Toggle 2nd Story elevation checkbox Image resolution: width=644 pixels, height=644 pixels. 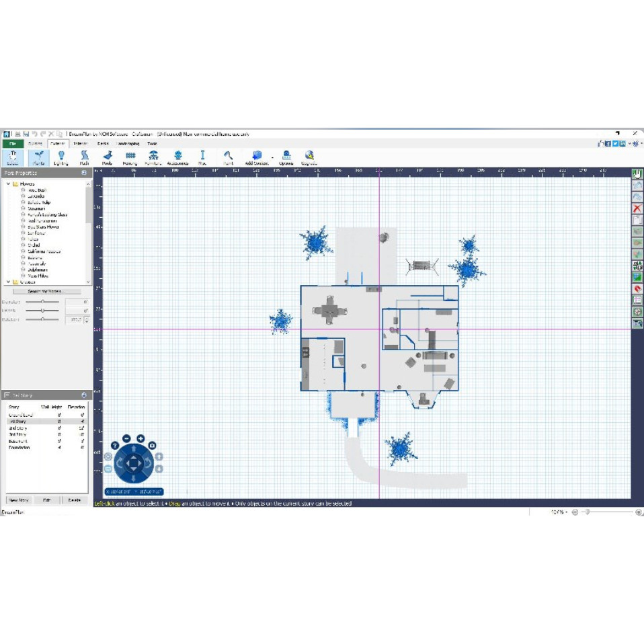pos(82,428)
